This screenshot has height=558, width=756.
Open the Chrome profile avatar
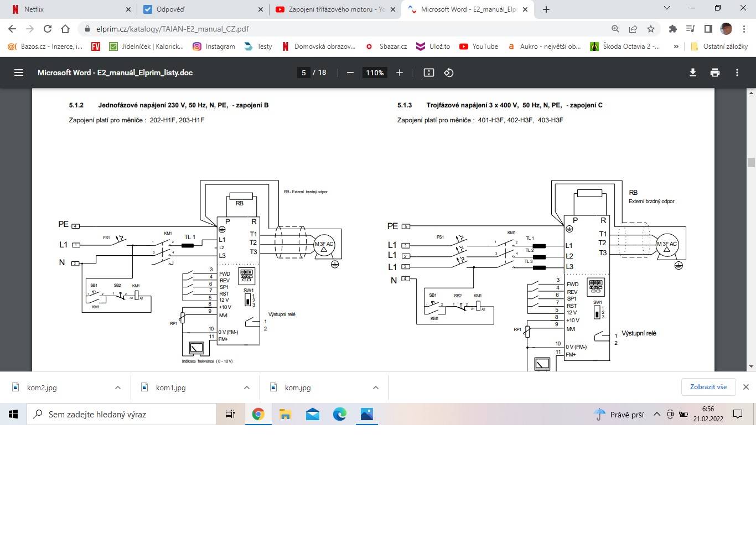click(x=726, y=29)
